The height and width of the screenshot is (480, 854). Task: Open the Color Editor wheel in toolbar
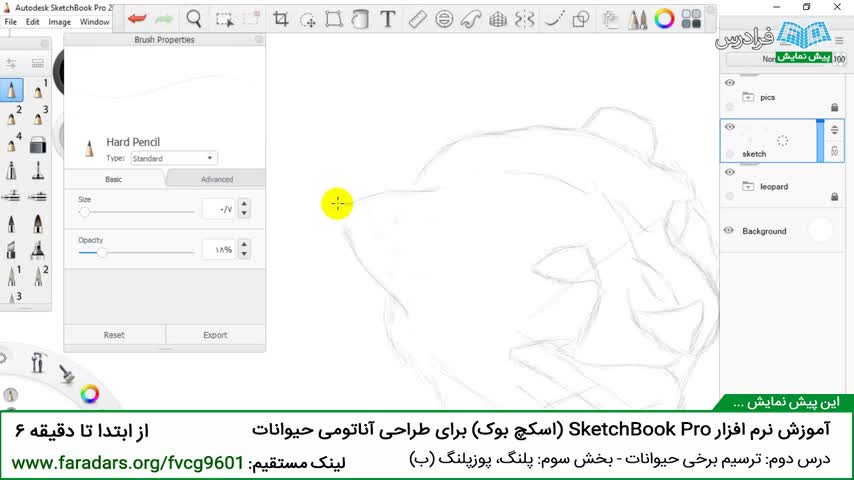[x=664, y=19]
